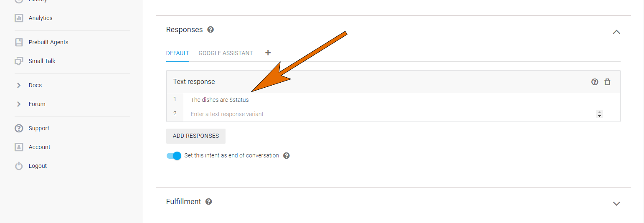644x223 pixels.
Task: Select the Default responses tab
Action: [177, 53]
